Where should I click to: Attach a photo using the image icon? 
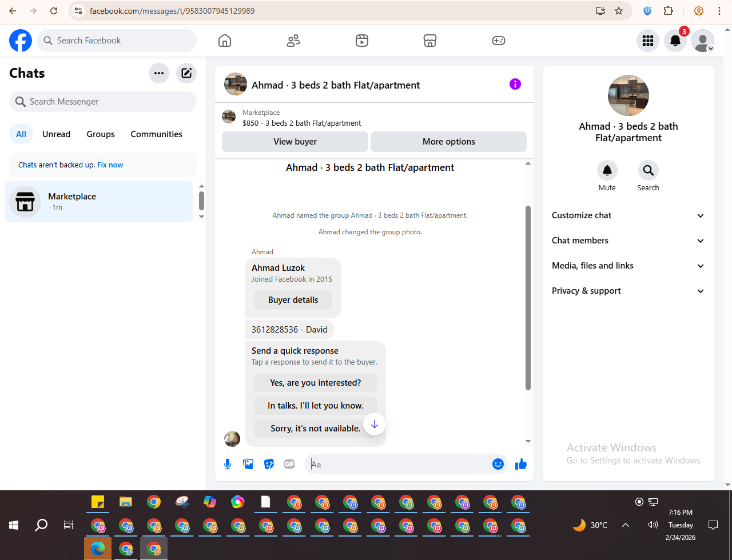click(x=248, y=464)
